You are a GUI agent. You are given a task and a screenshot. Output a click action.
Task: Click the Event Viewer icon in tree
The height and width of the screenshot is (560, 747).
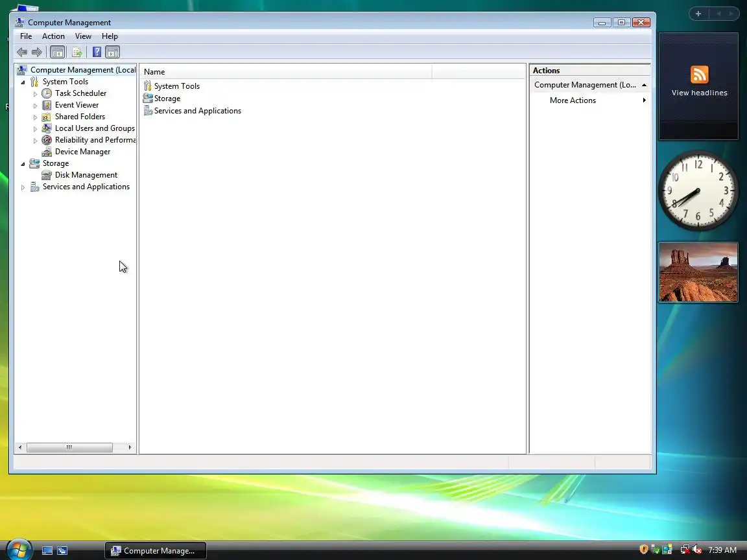[x=47, y=105]
